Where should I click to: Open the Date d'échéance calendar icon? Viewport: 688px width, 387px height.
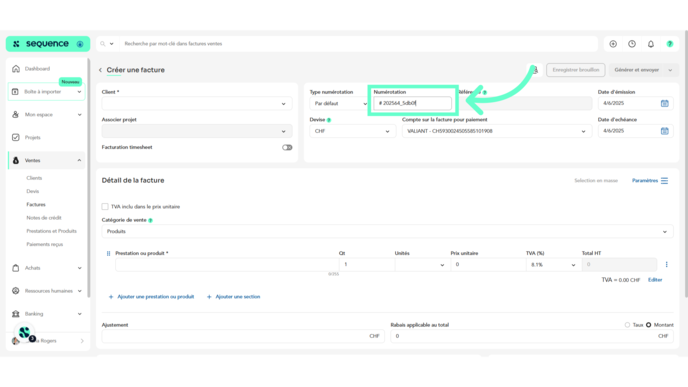pos(664,131)
